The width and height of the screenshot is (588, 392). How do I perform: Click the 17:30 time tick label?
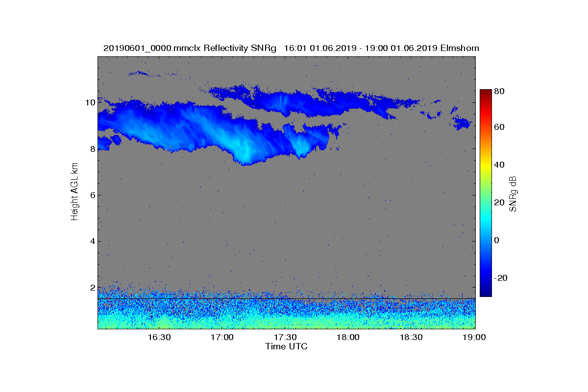[x=285, y=337]
